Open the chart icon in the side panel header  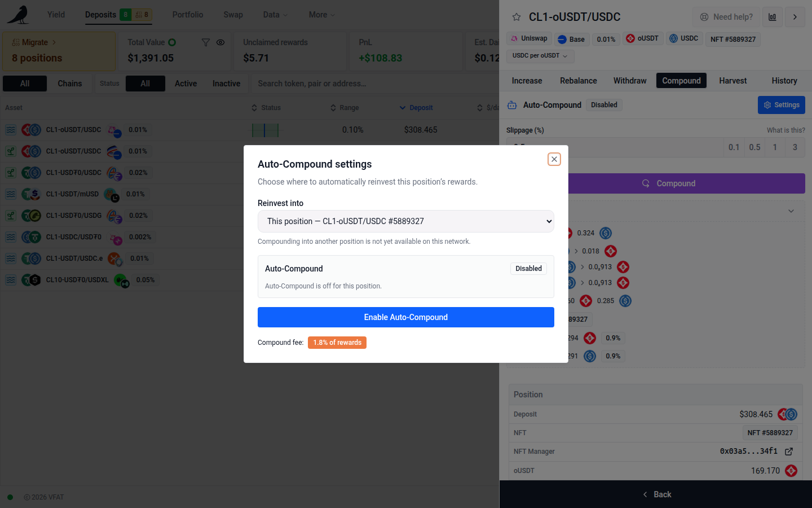(x=773, y=17)
